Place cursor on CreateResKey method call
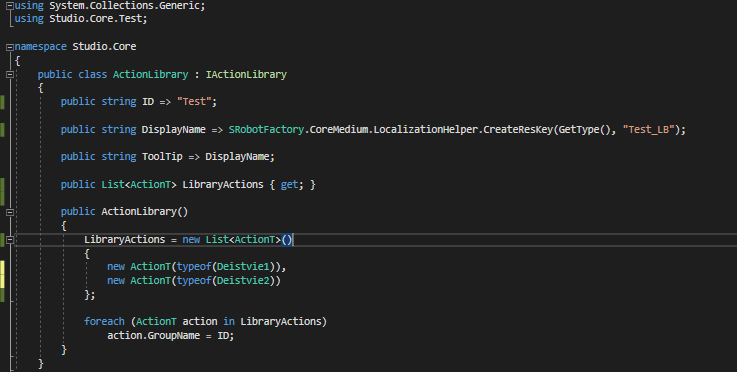Screen dimensions: 737x372 518,129
